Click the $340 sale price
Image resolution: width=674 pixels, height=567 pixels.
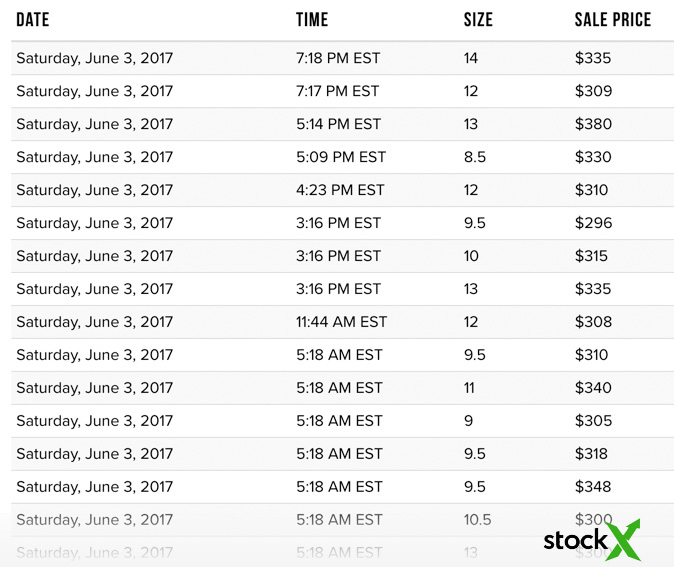pyautogui.click(x=593, y=388)
